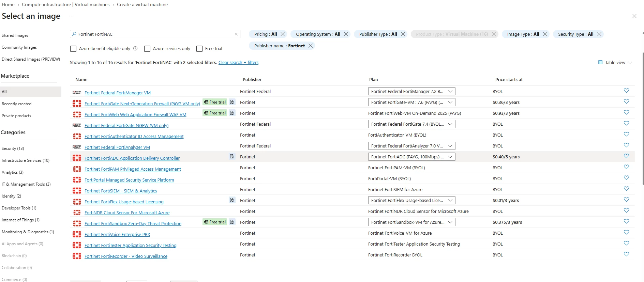The image size is (644, 282).
Task: Click Clear search + filters link
Action: click(x=238, y=62)
